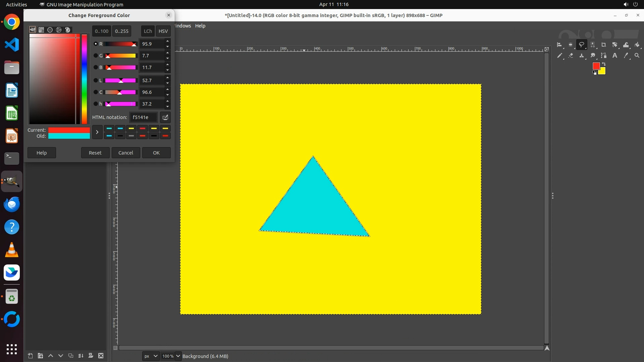
Task: Select the Crop tool in toolbox
Action: (604, 45)
